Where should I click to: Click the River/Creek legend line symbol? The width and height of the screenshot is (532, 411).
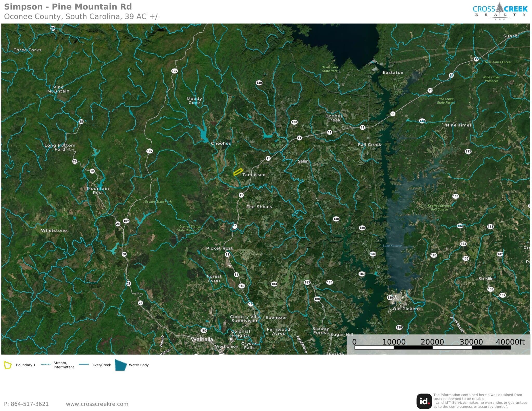pyautogui.click(x=84, y=364)
